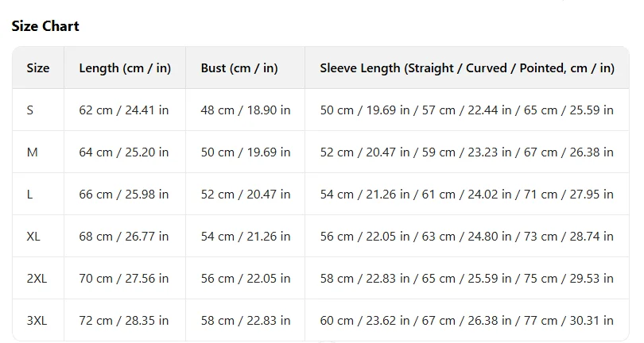Select the 66 cm / 25.98 in length cell
644x343 pixels.
point(125,194)
